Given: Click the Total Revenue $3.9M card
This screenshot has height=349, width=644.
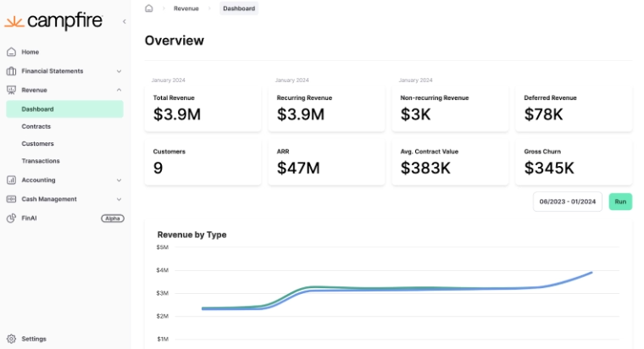Looking at the screenshot, I should click(x=203, y=109).
